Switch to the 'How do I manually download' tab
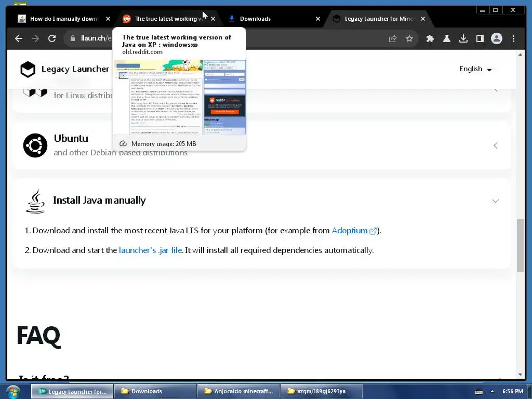Image resolution: width=532 pixels, height=399 pixels. tap(64, 19)
